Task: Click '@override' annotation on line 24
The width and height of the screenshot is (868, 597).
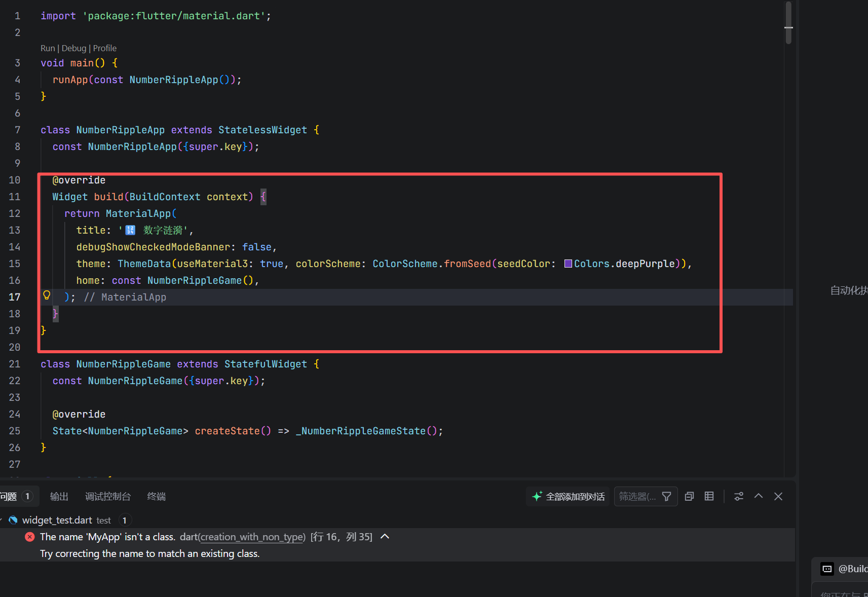Action: pyautogui.click(x=79, y=414)
